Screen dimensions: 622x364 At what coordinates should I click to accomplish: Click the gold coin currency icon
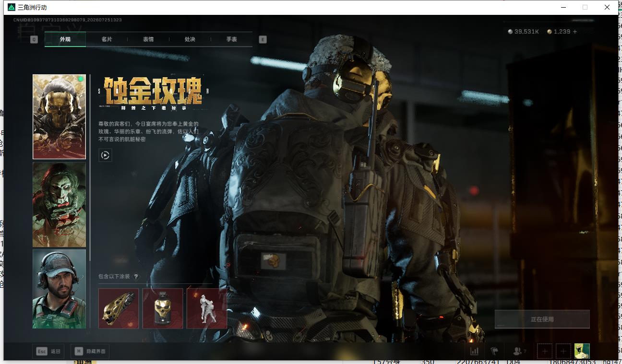coord(550,32)
